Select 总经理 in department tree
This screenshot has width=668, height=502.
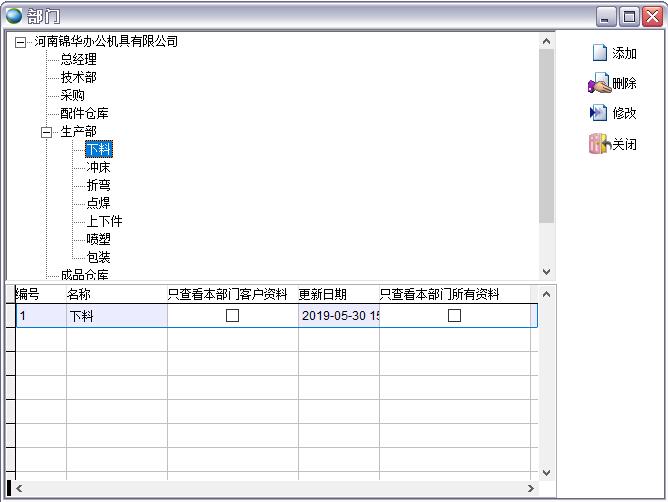[78, 59]
